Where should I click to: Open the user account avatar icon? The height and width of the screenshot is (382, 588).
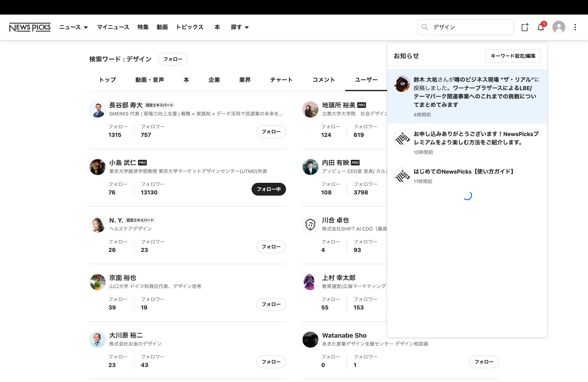tap(559, 27)
